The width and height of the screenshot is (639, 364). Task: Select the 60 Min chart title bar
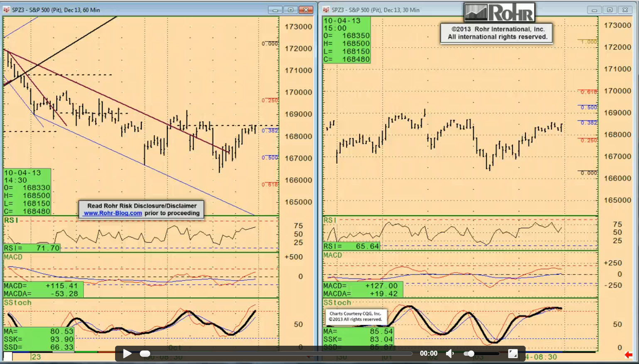[x=166, y=10]
